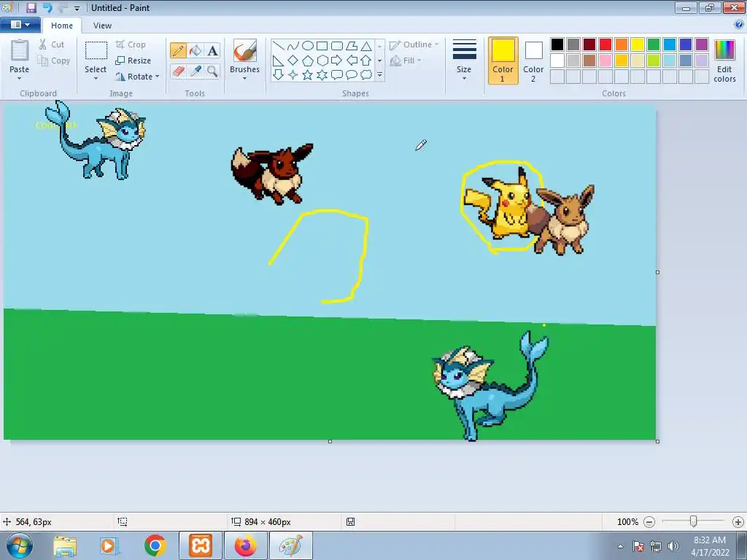
Task: Choose the Left arrow shape
Action: coord(352,61)
